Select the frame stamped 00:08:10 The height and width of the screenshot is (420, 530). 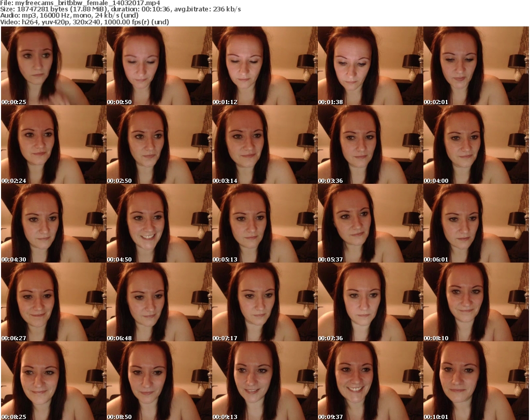[x=476, y=302]
